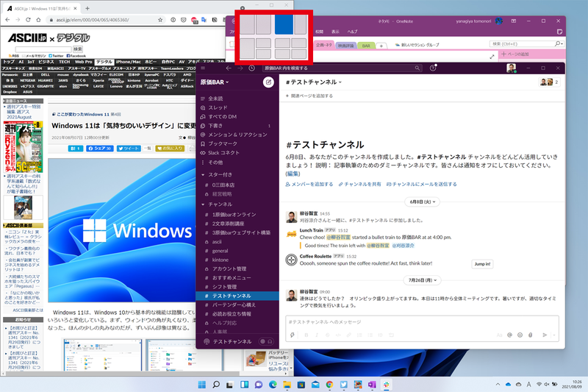588x392 pixels.
Task: Go to Chrome home button
Action: (x=38, y=20)
